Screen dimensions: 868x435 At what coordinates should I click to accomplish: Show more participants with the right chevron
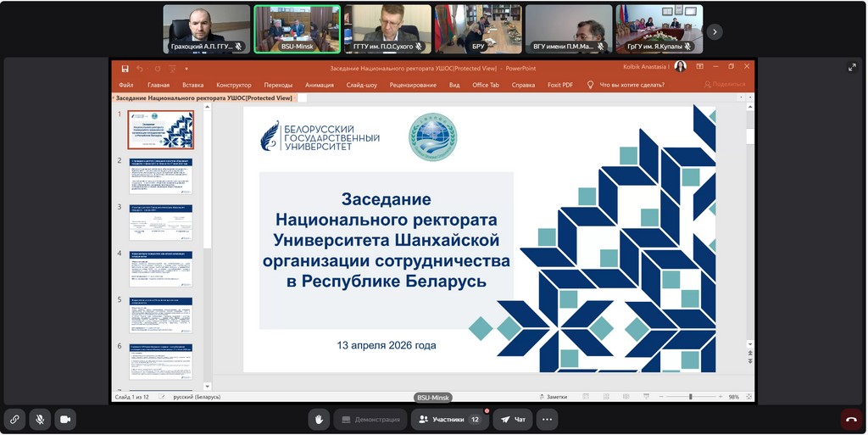click(715, 31)
